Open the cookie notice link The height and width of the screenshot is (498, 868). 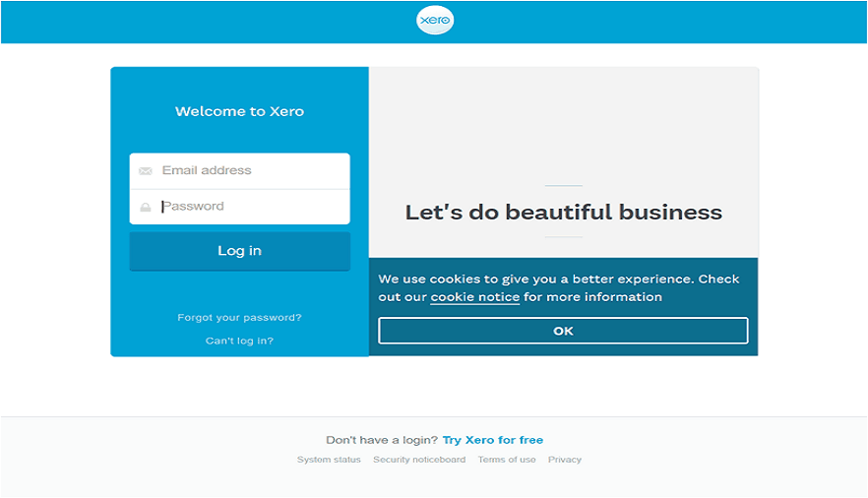[474, 297]
